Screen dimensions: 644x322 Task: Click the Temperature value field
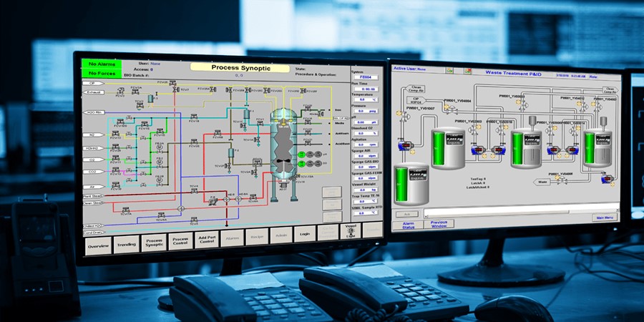coord(366,99)
